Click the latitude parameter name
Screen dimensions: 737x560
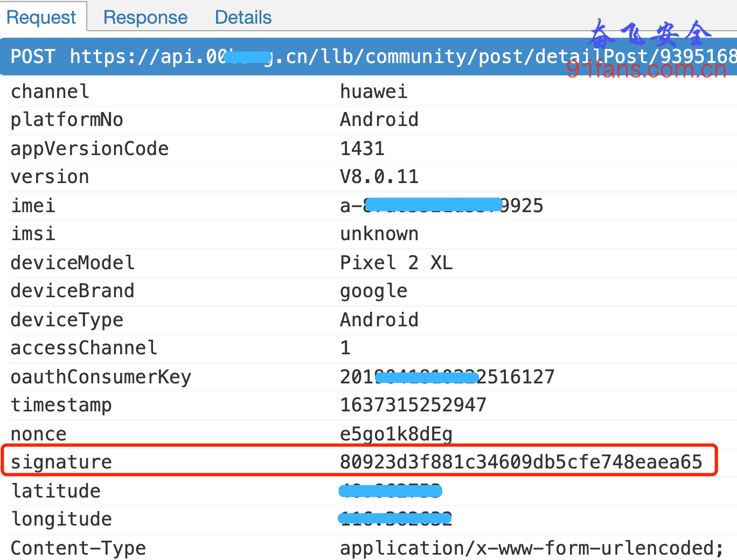(56, 491)
